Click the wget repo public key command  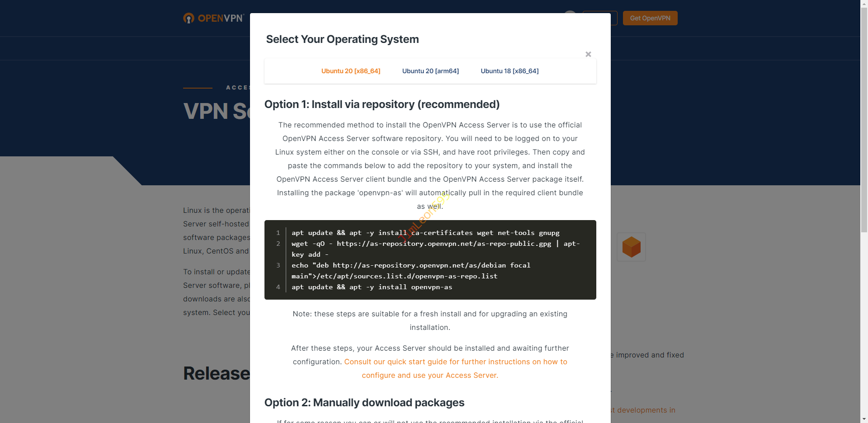(x=435, y=244)
